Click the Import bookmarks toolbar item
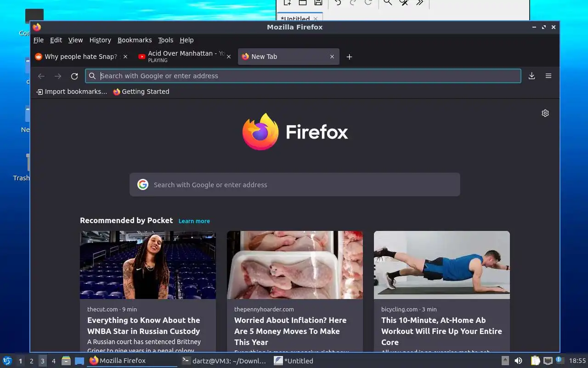This screenshot has width=588, height=368. click(x=71, y=92)
